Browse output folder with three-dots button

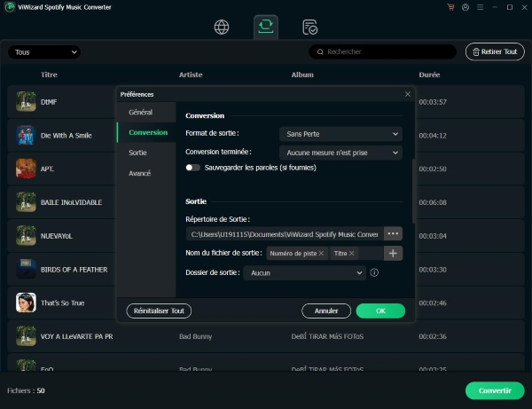coord(393,234)
